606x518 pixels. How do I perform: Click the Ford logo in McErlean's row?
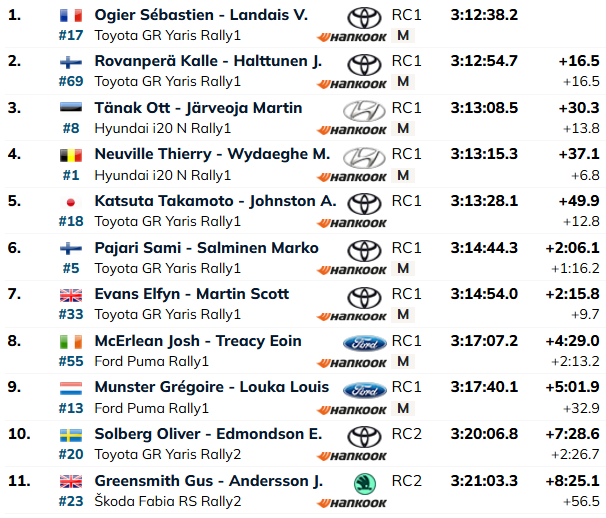364,343
